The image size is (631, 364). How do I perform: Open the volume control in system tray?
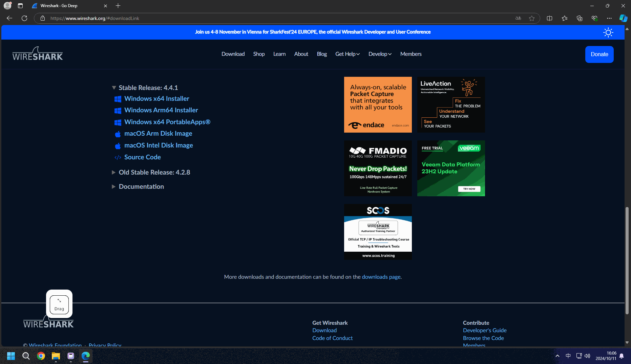click(x=587, y=356)
